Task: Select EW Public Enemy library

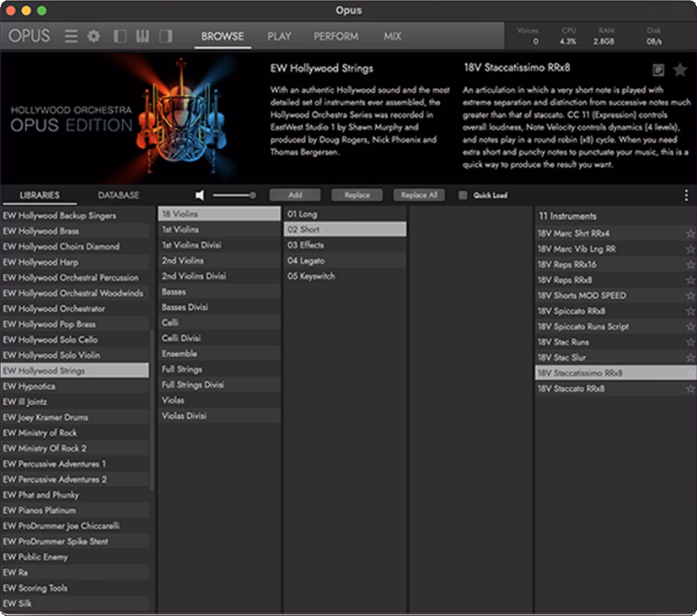Action: (x=75, y=557)
